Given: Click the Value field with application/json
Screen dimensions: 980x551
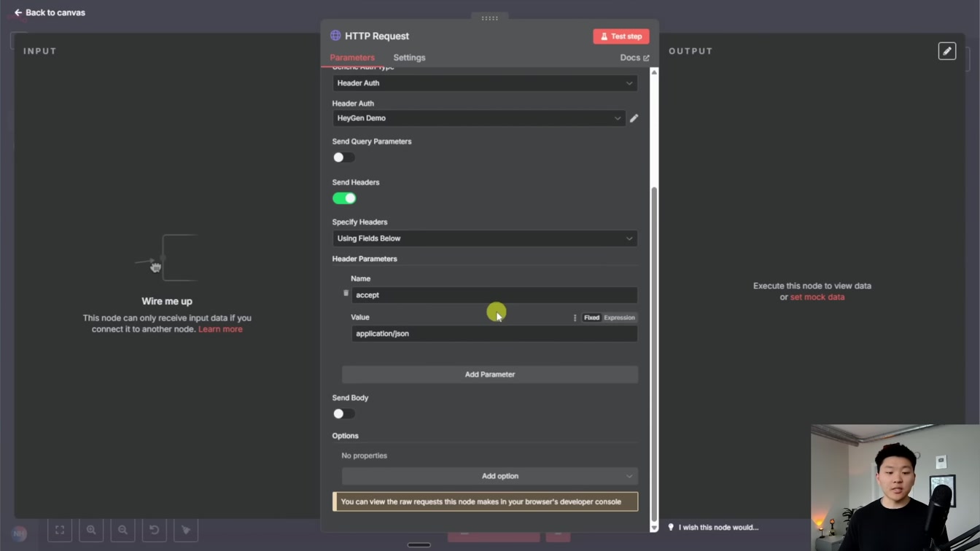Looking at the screenshot, I should click(x=494, y=334).
